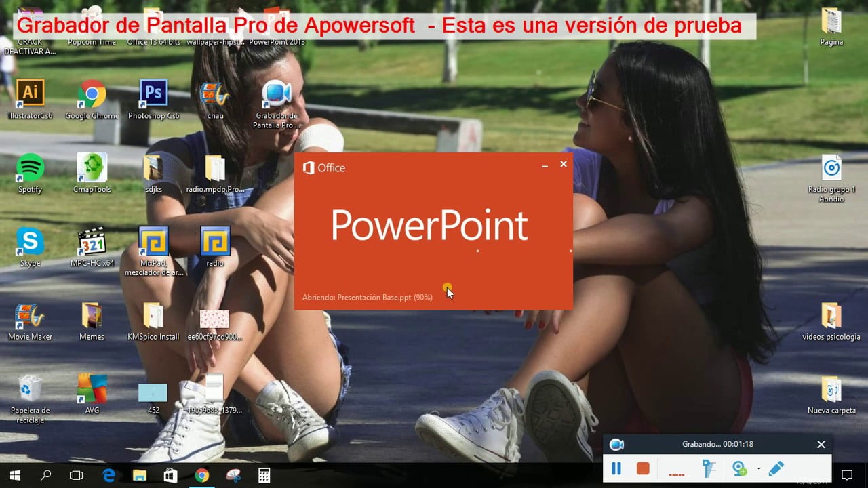Image resolution: width=868 pixels, height=488 pixels.
Task: Pause the Apowersoft screen recording
Action: (616, 468)
